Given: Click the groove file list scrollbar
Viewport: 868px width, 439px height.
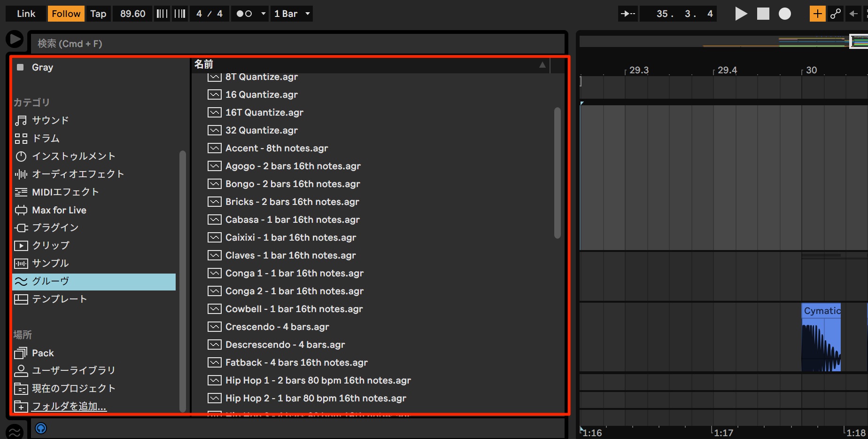Looking at the screenshot, I should [558, 173].
